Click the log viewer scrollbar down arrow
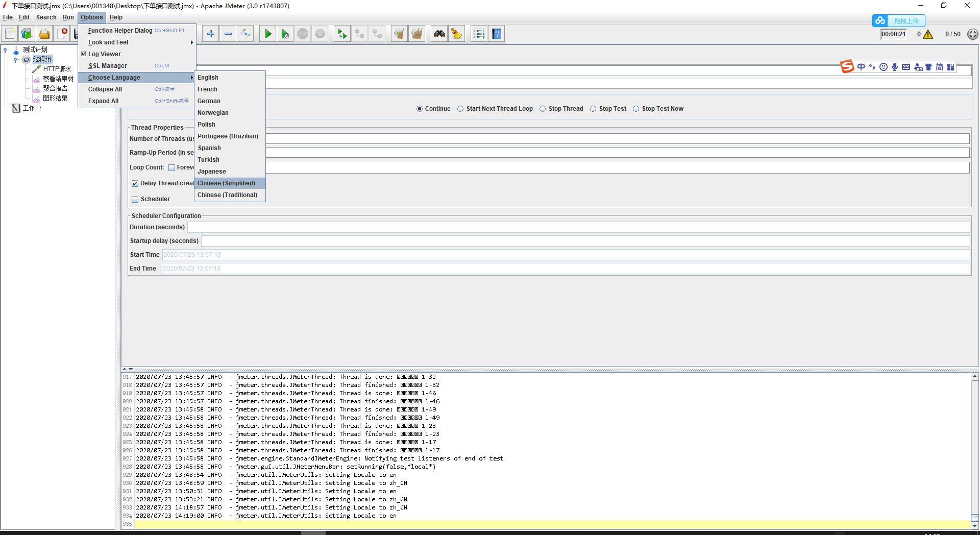 975,525
